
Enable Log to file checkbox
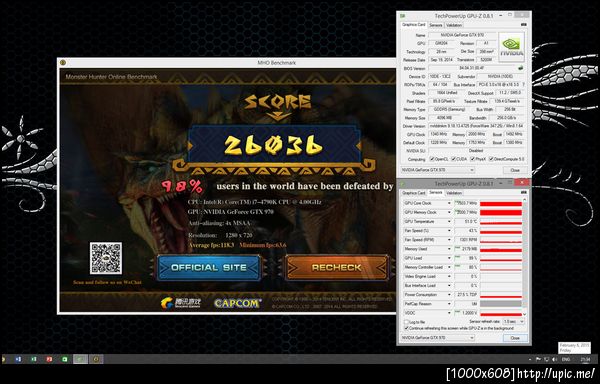[x=406, y=322]
